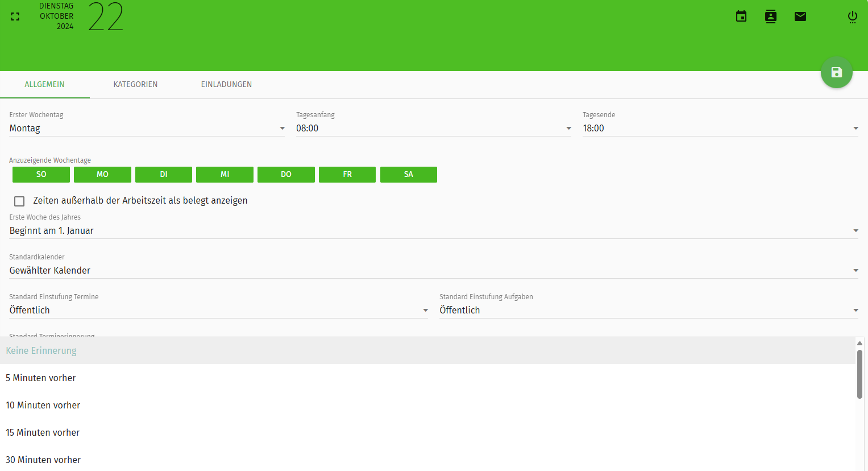Open the calendar icon in the header
This screenshot has height=471, width=868.
(741, 16)
